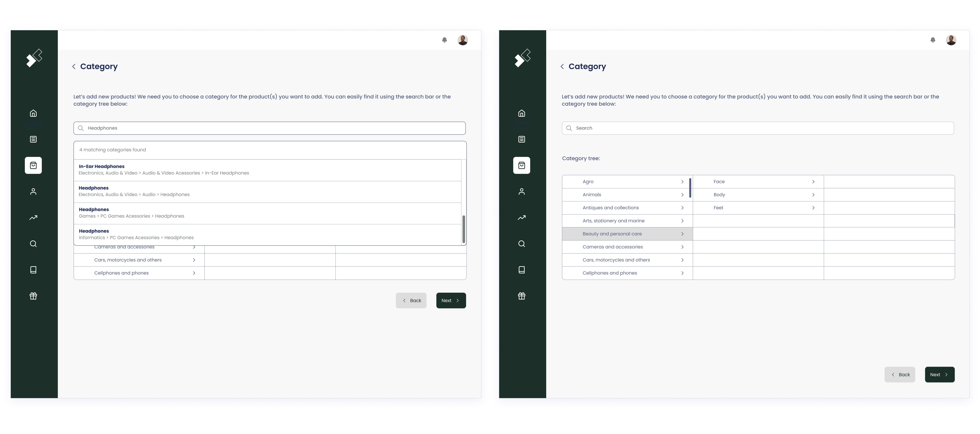The image size is (980, 434).
Task: Expand the Agro category chevron
Action: click(x=682, y=182)
